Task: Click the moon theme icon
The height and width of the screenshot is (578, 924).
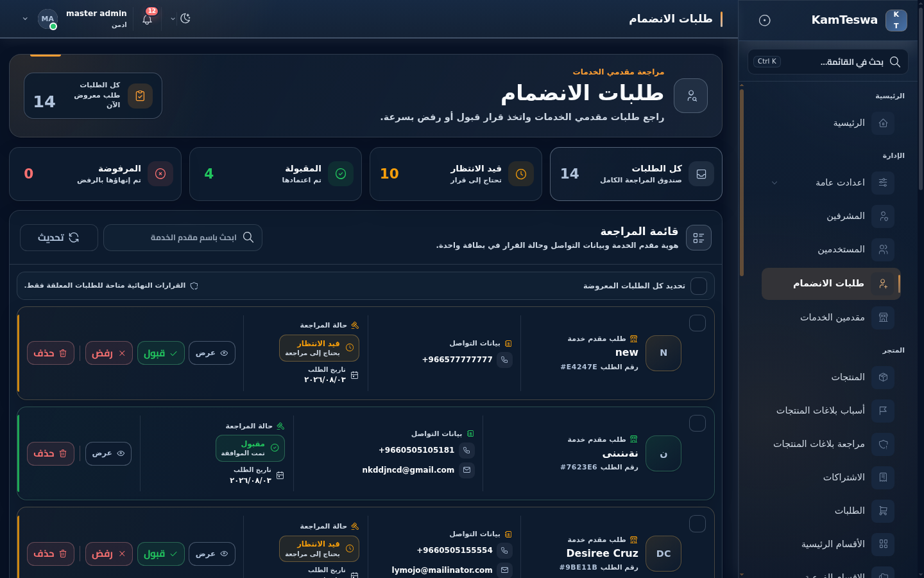Action: pos(185,19)
